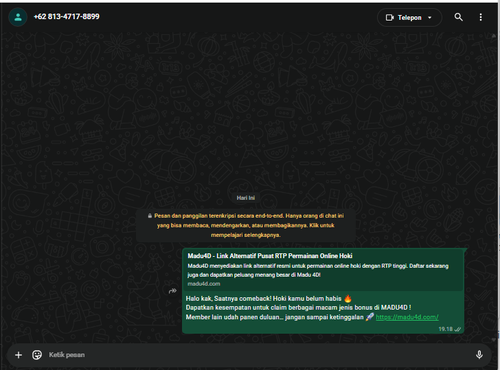This screenshot has height=370, width=500.
Task: Click the chat scrollbar up arrow
Action: click(x=494, y=36)
